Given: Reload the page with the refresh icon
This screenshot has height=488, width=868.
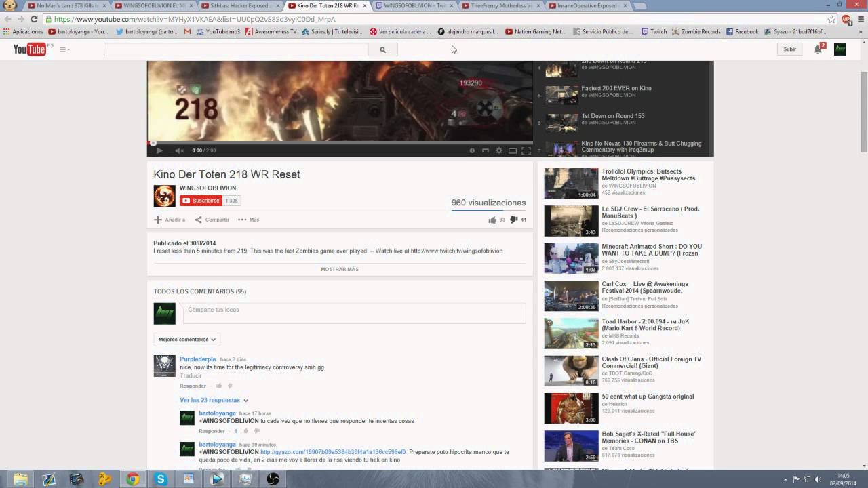Looking at the screenshot, I should (34, 19).
